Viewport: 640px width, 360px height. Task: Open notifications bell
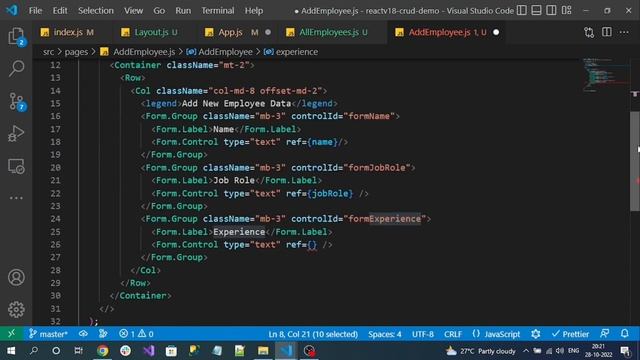[x=625, y=333]
